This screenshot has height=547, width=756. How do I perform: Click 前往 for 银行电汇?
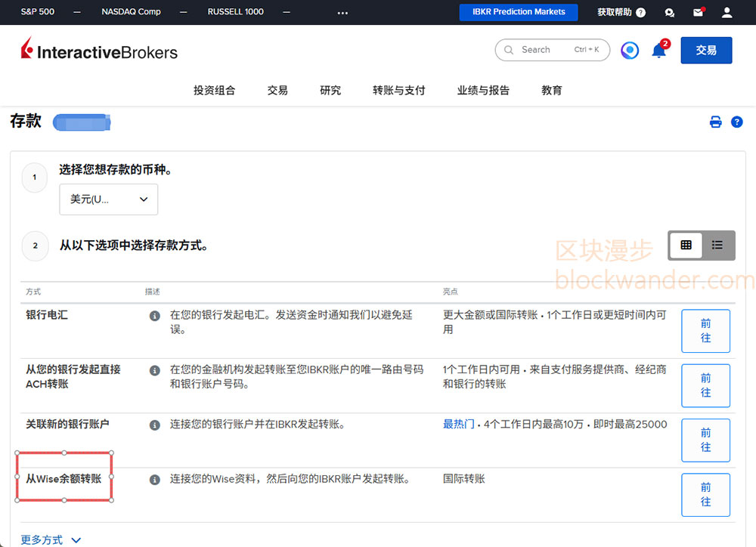(x=705, y=331)
